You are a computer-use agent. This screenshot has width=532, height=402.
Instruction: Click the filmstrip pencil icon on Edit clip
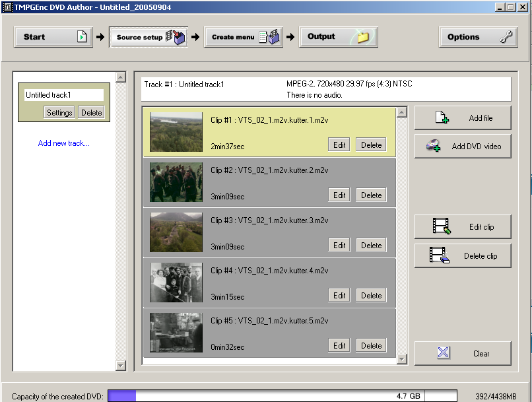click(442, 226)
